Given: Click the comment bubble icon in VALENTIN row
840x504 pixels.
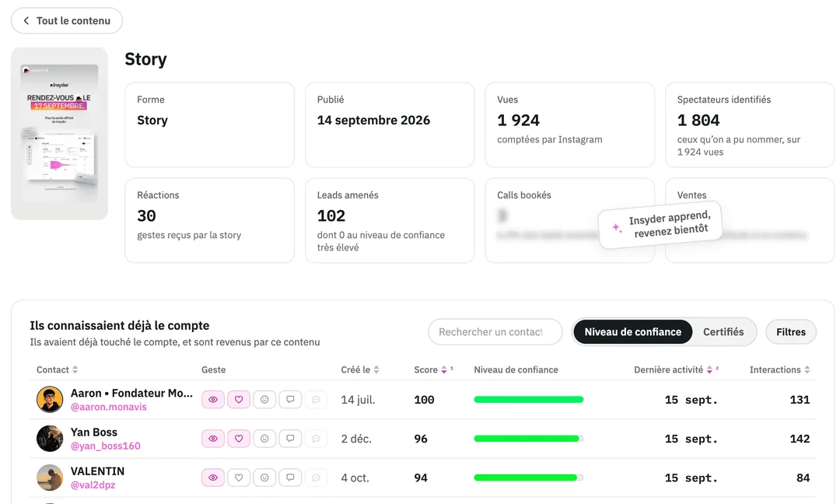Looking at the screenshot, I should click(290, 478).
